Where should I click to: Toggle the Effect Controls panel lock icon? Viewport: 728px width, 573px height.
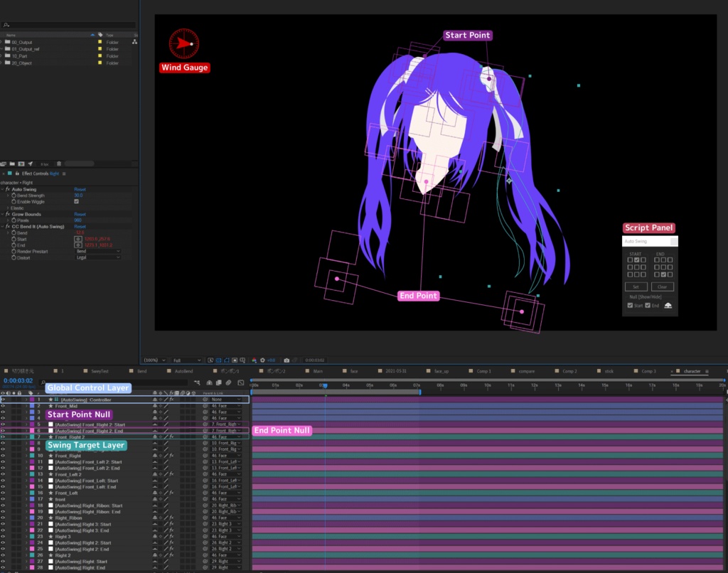tap(17, 173)
